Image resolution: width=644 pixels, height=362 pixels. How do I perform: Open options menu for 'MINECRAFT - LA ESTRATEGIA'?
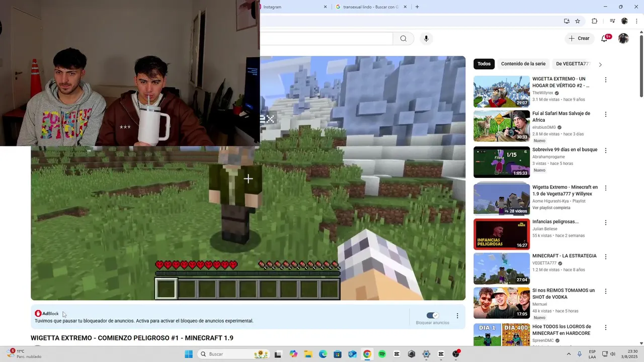click(x=606, y=256)
